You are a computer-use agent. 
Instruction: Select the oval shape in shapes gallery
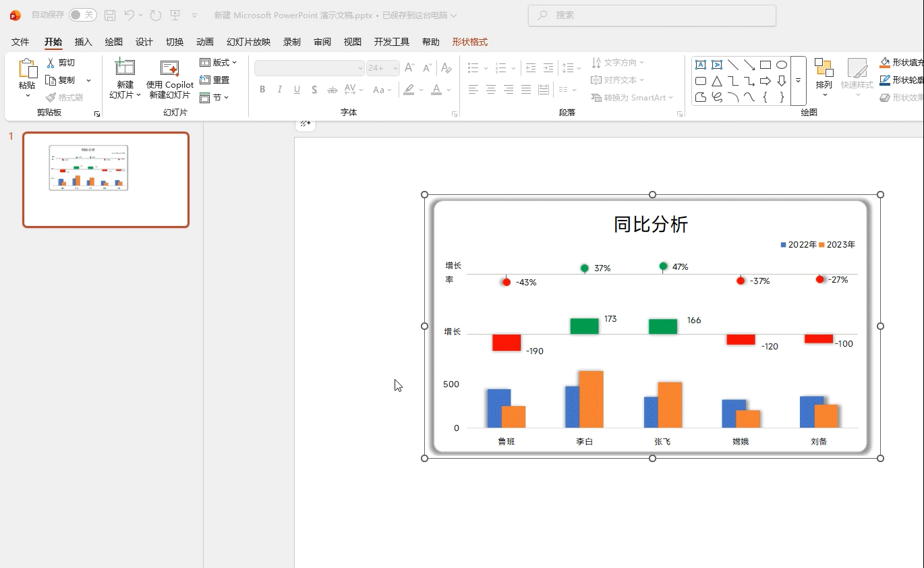(782, 65)
